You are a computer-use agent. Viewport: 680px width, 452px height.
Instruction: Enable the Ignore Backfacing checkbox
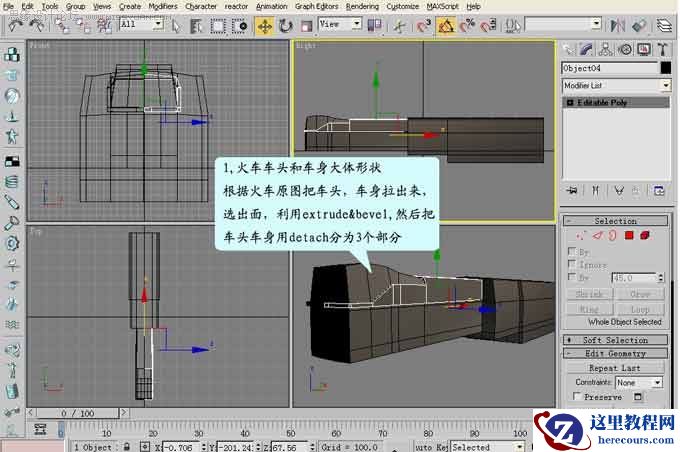pos(572,264)
